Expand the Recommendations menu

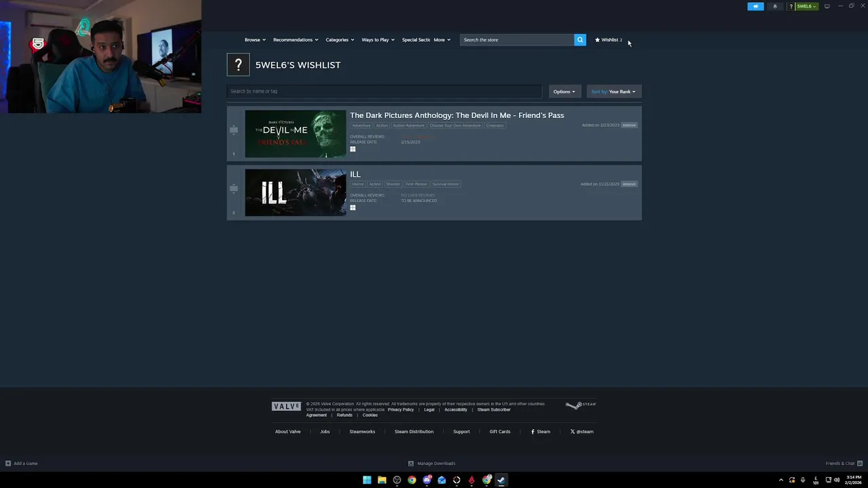coord(296,40)
